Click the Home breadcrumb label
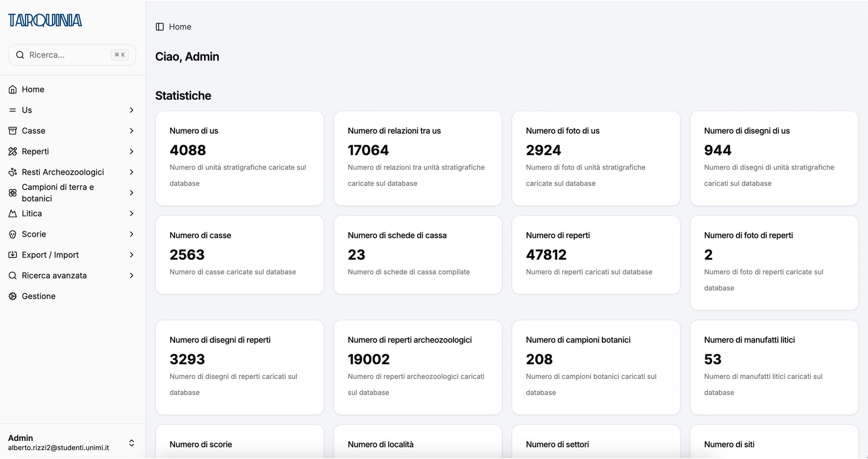 pyautogui.click(x=180, y=27)
